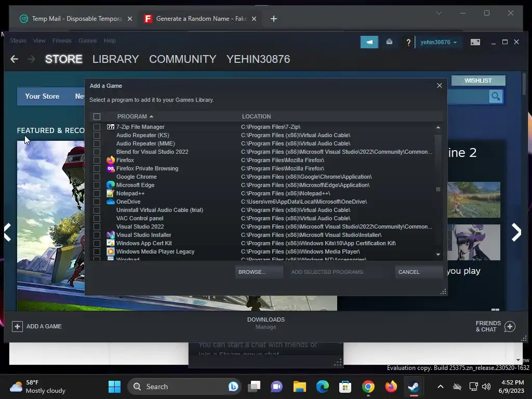Switch Steam to Big Picture mode
This screenshot has width=532, height=399.
pyautogui.click(x=475, y=42)
